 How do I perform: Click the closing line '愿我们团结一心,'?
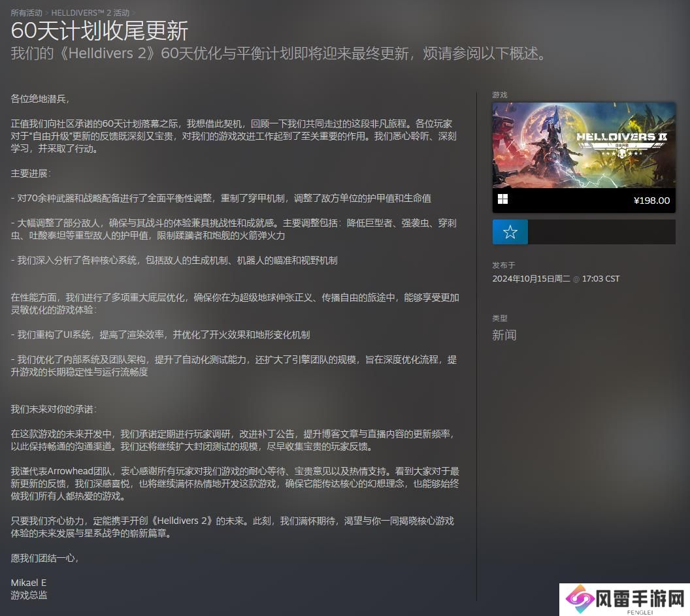tap(45, 558)
